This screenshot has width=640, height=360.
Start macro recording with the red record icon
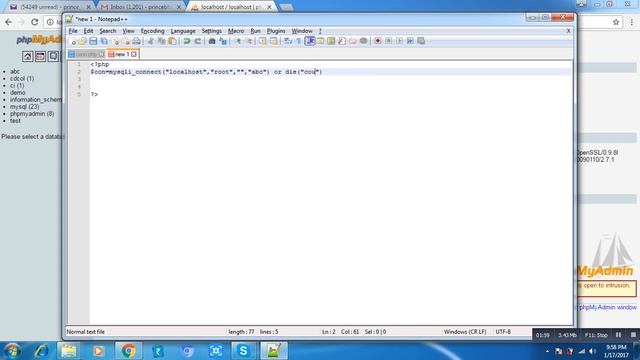tap(378, 41)
